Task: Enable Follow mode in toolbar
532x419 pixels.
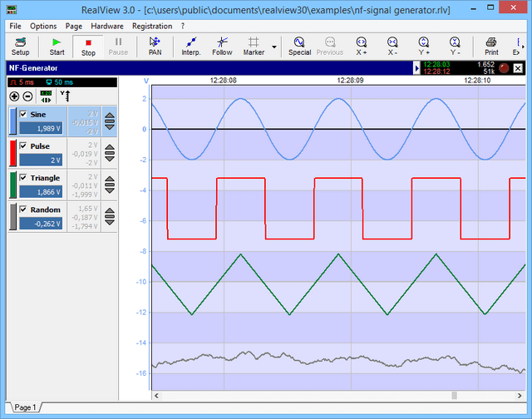Action: 222,45
